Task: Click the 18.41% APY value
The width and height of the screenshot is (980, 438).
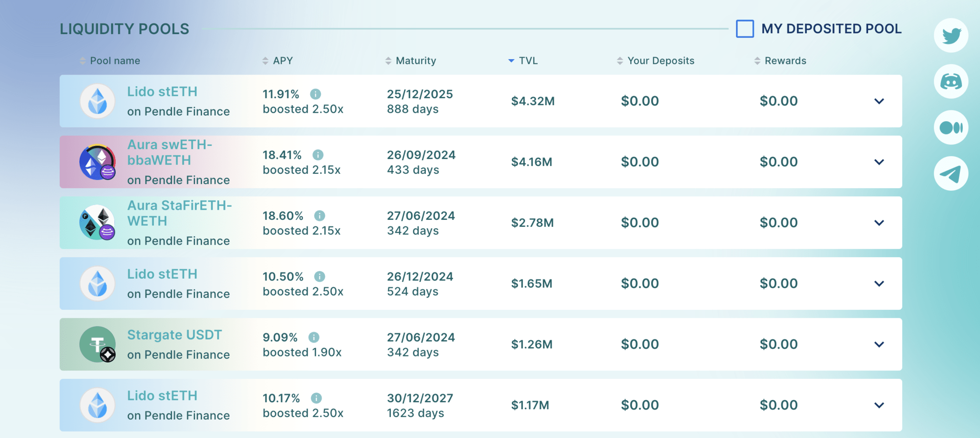Action: point(282,155)
